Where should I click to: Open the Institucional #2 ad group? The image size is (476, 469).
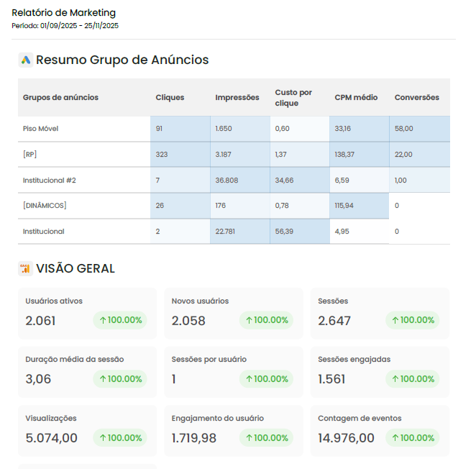50,181
